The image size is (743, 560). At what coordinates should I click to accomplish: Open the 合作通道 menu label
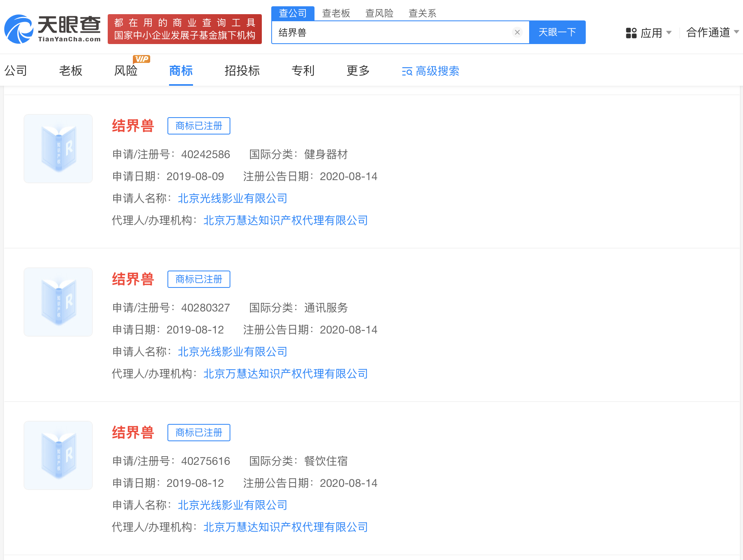tap(708, 32)
